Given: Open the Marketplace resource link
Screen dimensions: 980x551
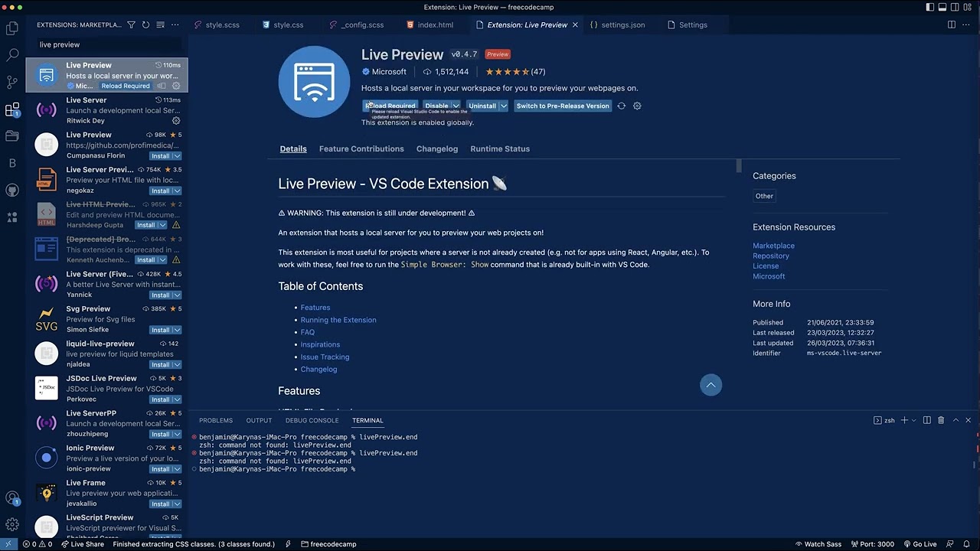Looking at the screenshot, I should (773, 246).
